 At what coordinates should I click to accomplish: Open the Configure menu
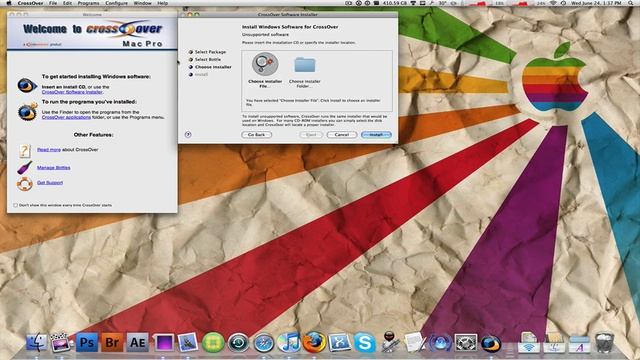pyautogui.click(x=116, y=3)
